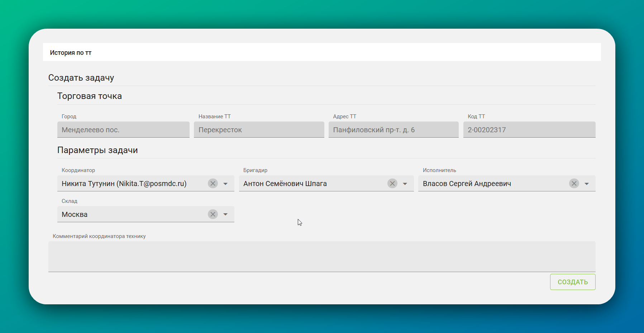The width and height of the screenshot is (644, 333).
Task: Clear the Бригадир field selection
Action: coord(392,184)
